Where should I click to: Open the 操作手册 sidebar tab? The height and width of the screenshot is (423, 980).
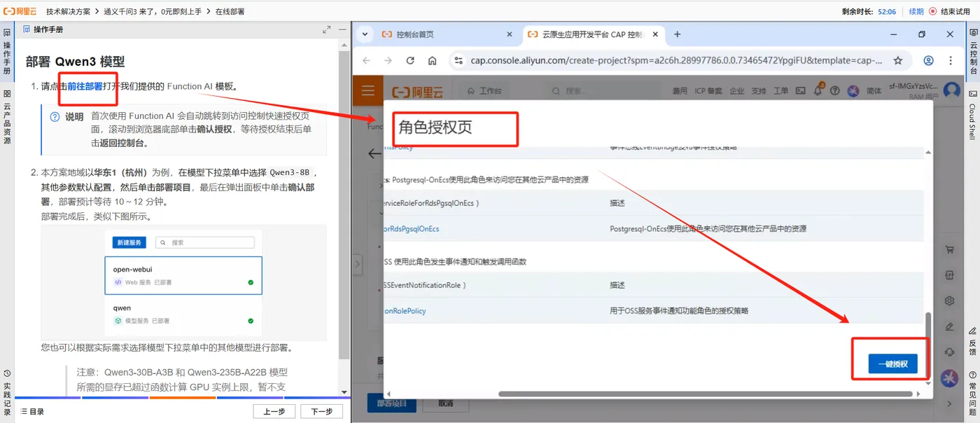7,53
